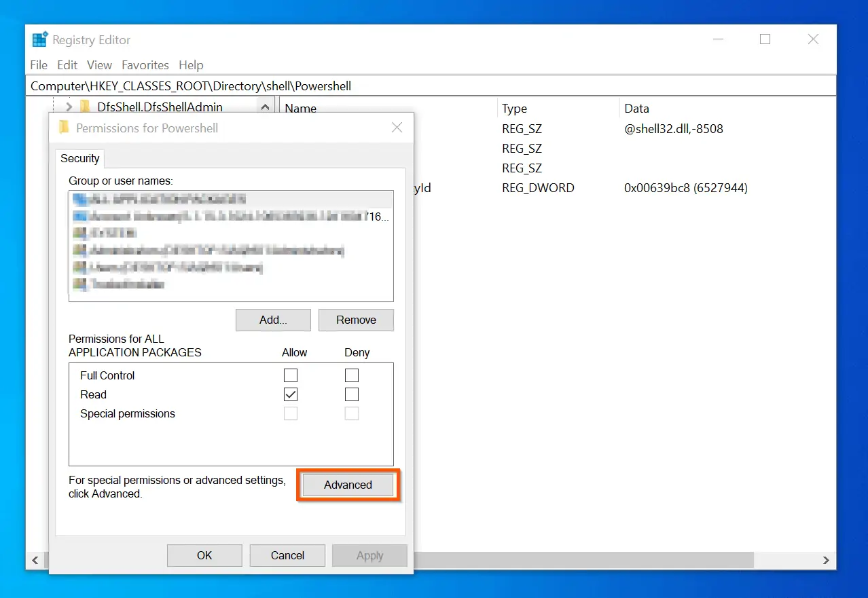The height and width of the screenshot is (598, 868).
Task: Open the View menu
Action: point(99,65)
